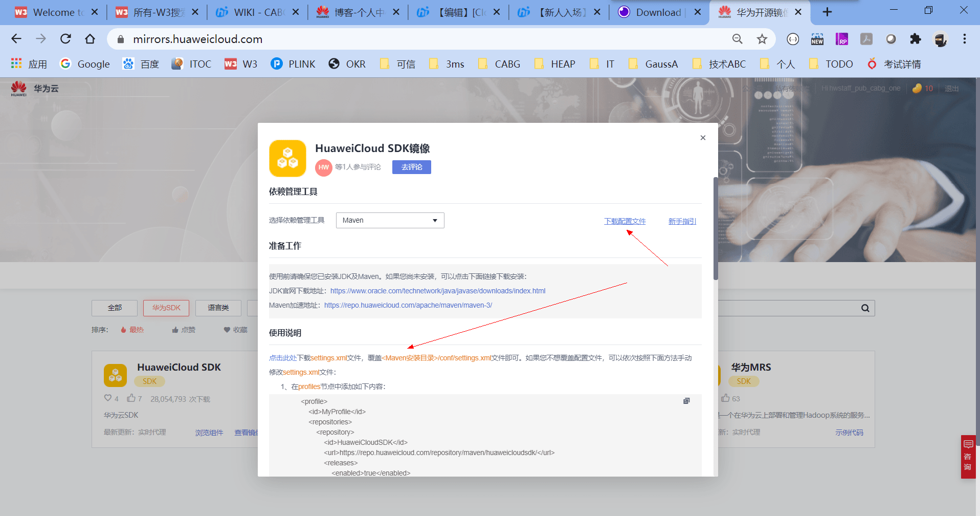
Task: Click the purple RP extension icon
Action: (841, 39)
